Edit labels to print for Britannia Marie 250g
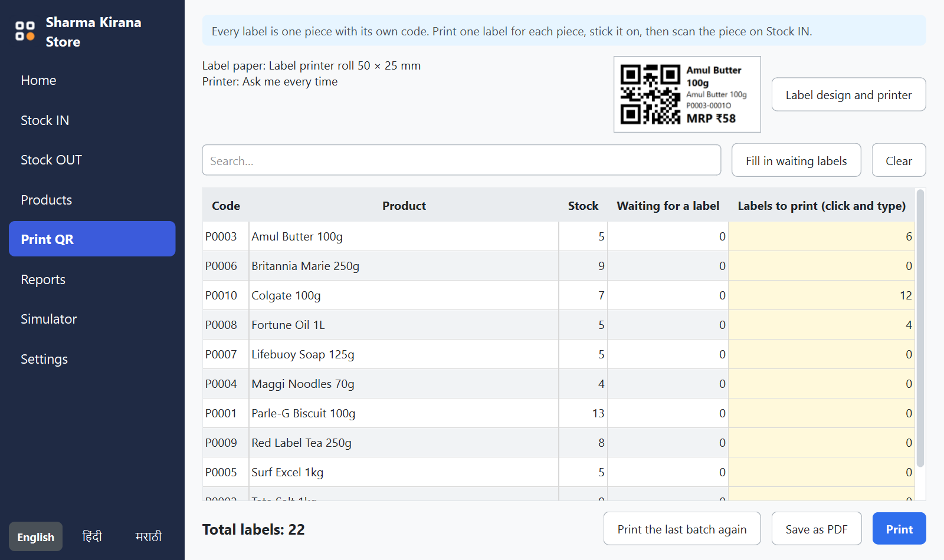Image resolution: width=944 pixels, height=560 pixels. tap(821, 266)
